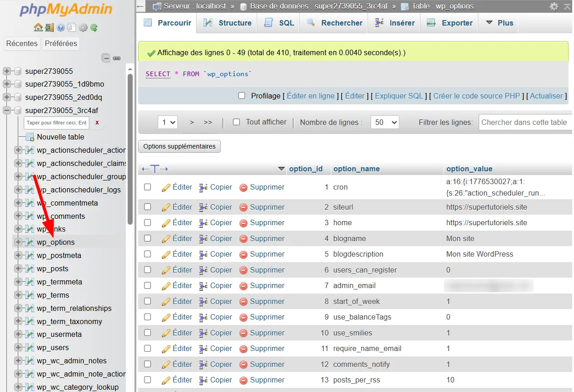The height and width of the screenshot is (392, 574).
Task: Click copy icon in siteurl row
Action: point(203,207)
